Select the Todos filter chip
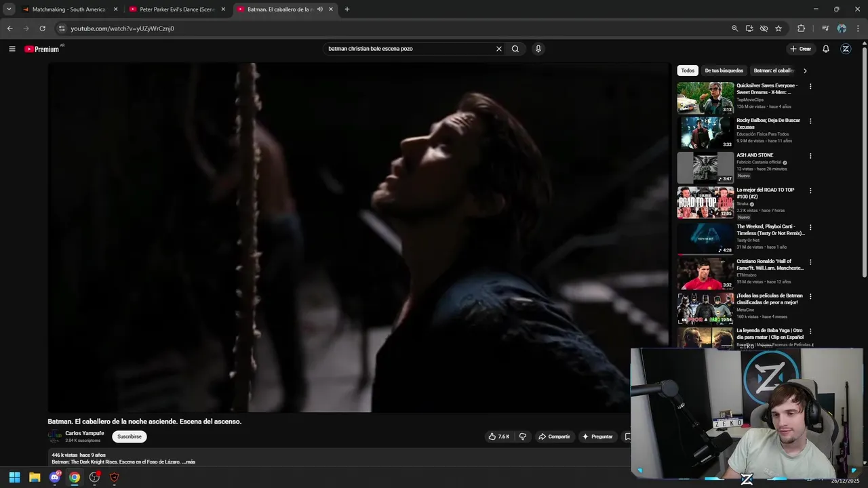 (x=688, y=70)
